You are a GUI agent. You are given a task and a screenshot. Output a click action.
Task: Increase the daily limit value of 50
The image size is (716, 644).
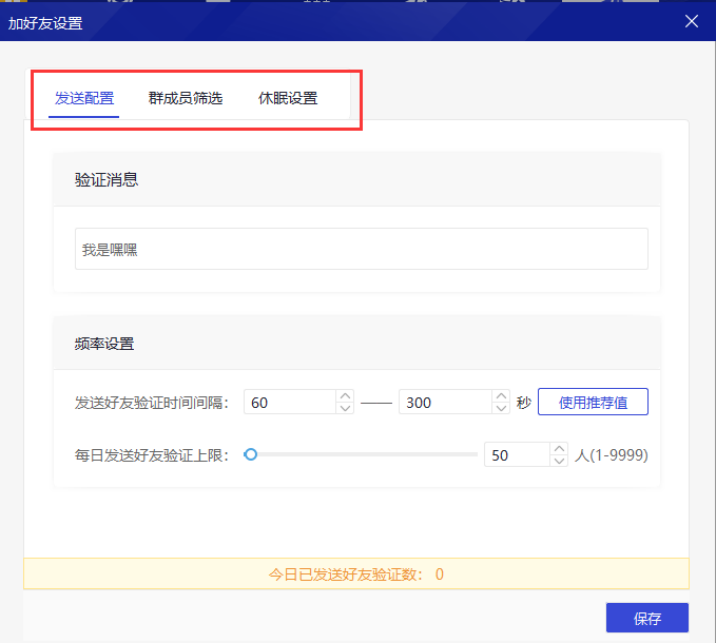[x=559, y=449]
